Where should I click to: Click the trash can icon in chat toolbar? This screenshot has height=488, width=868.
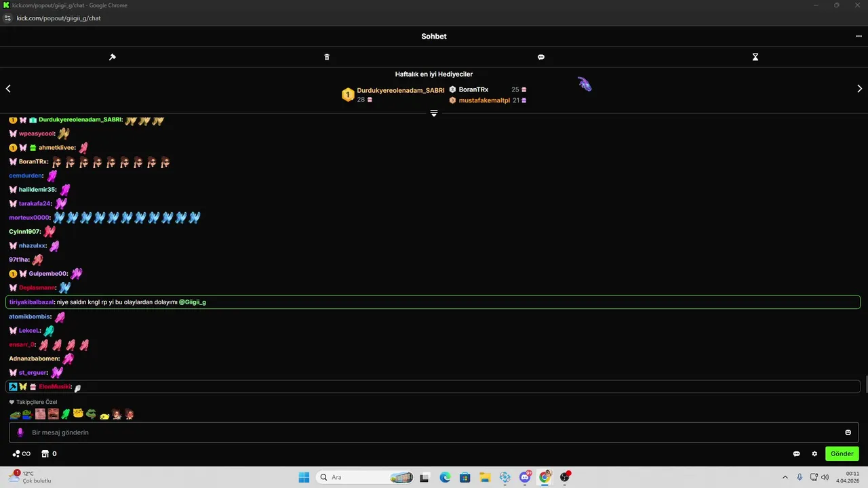click(x=327, y=57)
